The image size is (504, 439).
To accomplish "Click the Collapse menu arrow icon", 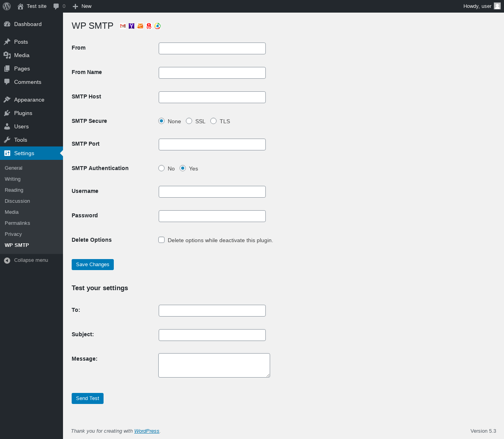I will (x=7, y=260).
